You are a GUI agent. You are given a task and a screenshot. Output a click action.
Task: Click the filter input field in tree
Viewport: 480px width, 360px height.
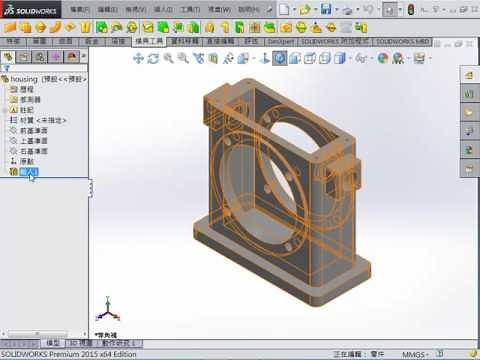[49, 68]
